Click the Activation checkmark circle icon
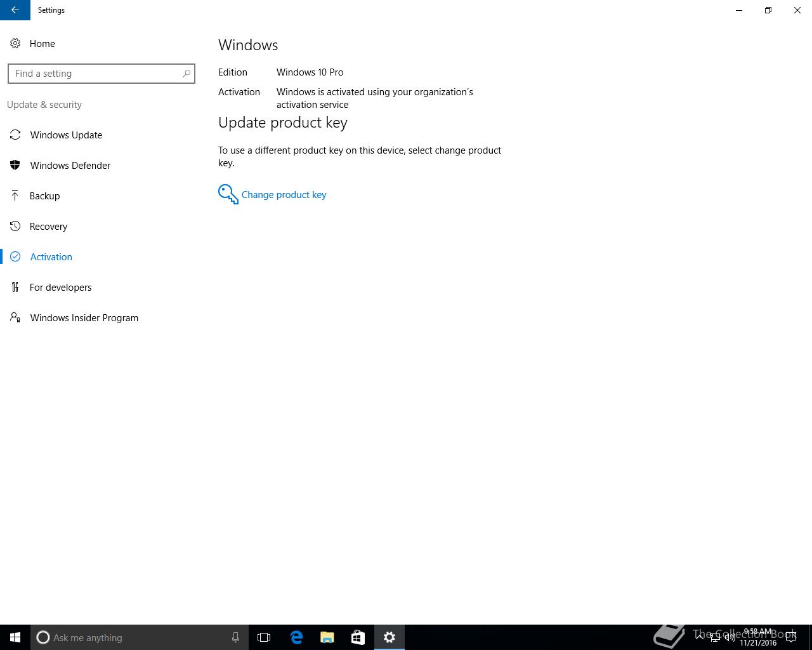Image resolution: width=812 pixels, height=650 pixels. 15,256
